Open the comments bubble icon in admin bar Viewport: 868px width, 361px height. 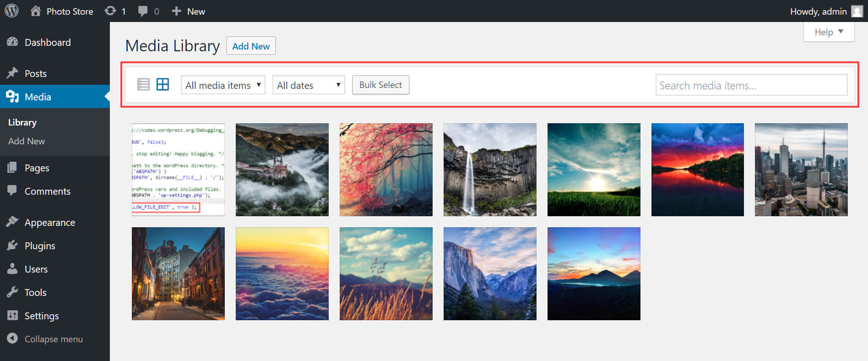(143, 11)
